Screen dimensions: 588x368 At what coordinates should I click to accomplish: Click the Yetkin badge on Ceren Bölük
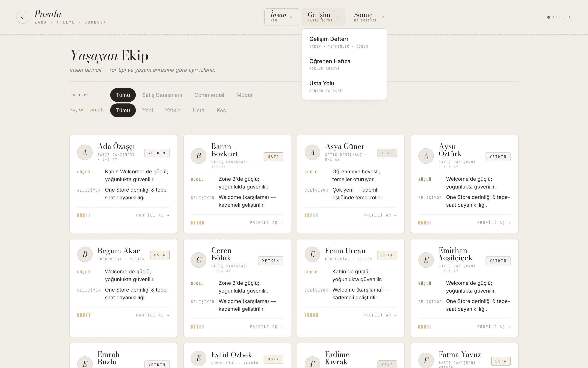pyautogui.click(x=271, y=261)
